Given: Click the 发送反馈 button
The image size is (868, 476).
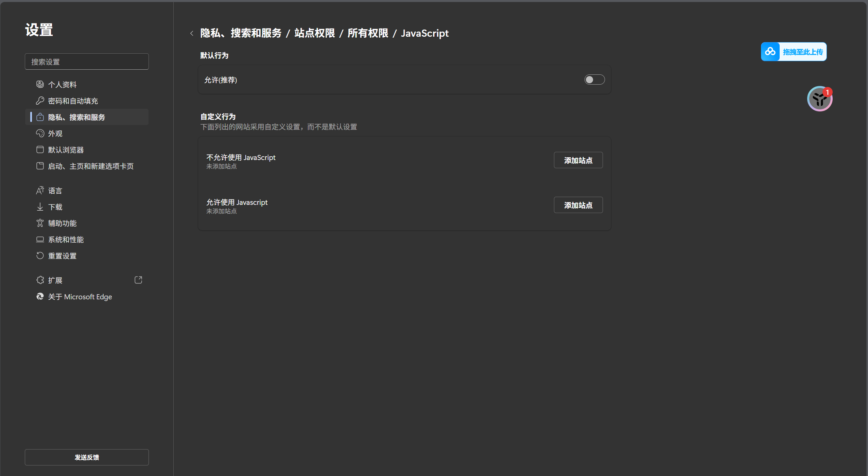Looking at the screenshot, I should [87, 457].
